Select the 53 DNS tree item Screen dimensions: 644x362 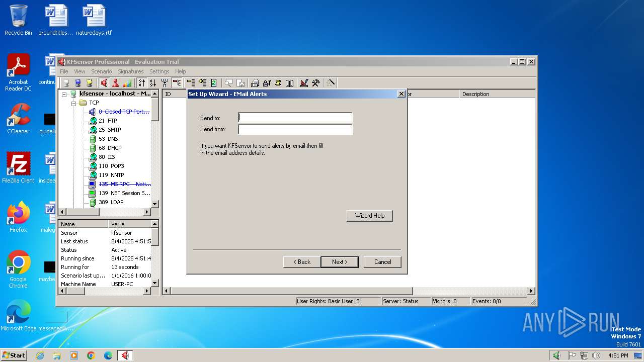108,139
